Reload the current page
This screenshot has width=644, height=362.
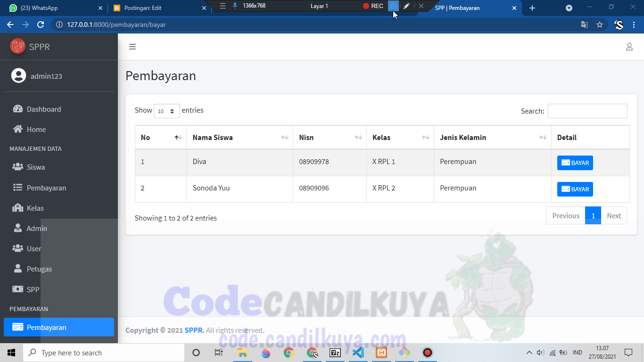click(41, 25)
